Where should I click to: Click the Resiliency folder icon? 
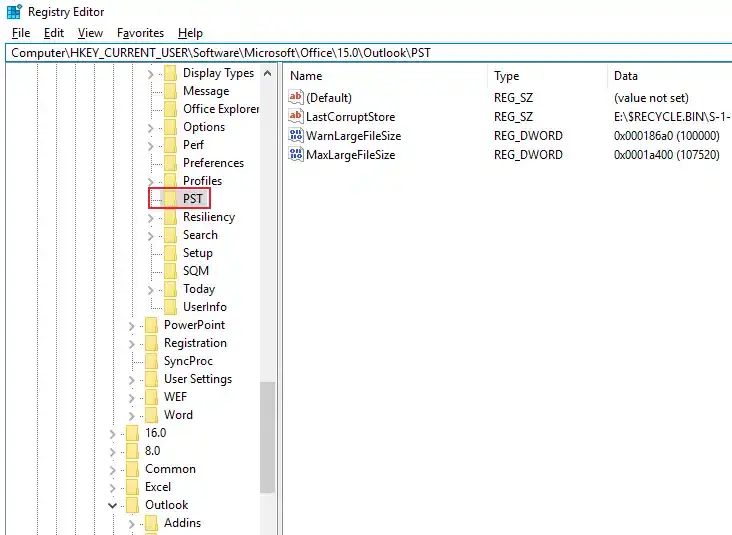[x=170, y=217]
